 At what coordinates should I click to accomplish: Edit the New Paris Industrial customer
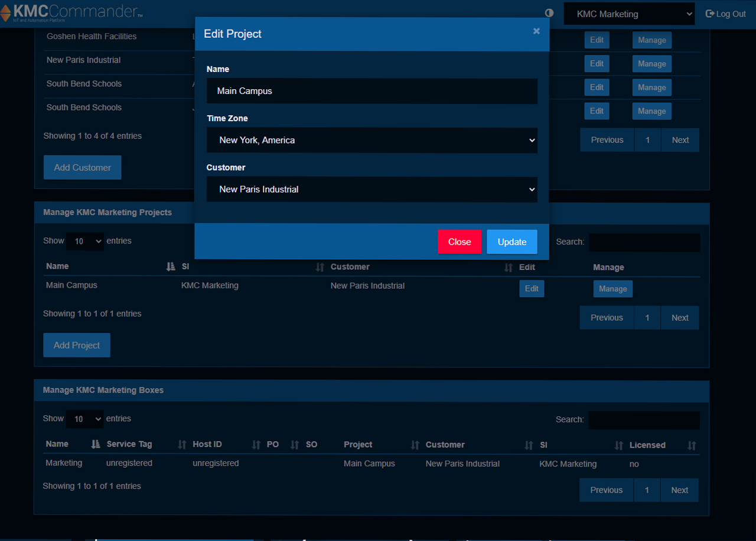(x=597, y=63)
